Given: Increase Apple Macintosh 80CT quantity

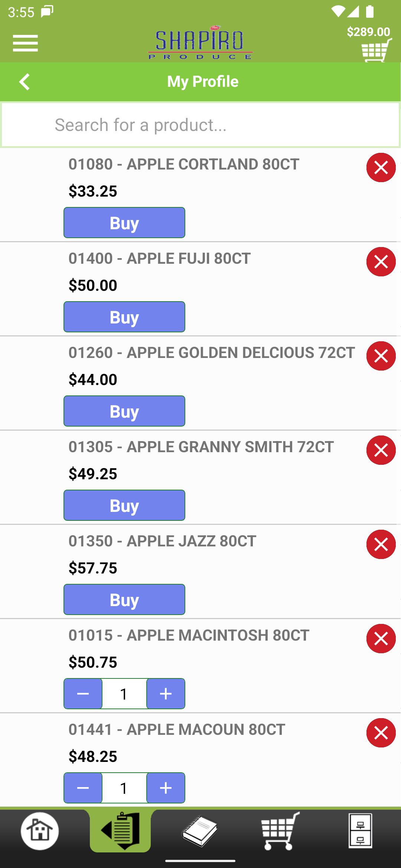Looking at the screenshot, I should click(166, 694).
